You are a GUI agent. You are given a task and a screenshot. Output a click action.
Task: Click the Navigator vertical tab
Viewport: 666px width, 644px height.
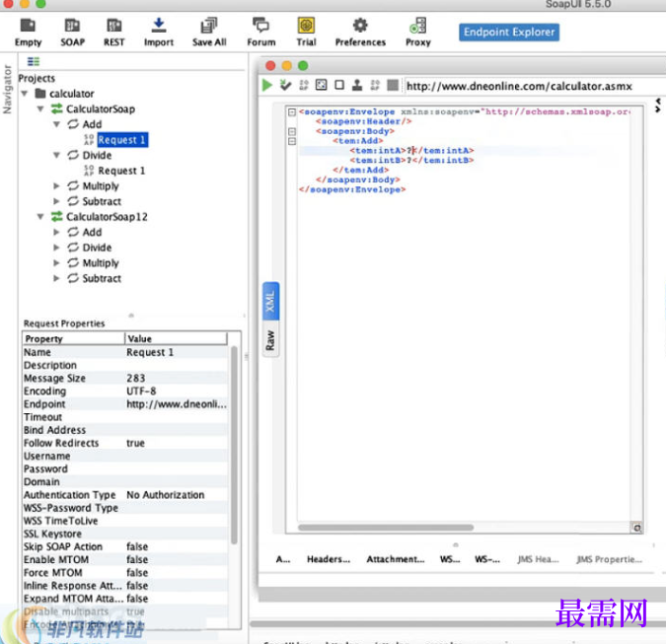point(7,89)
